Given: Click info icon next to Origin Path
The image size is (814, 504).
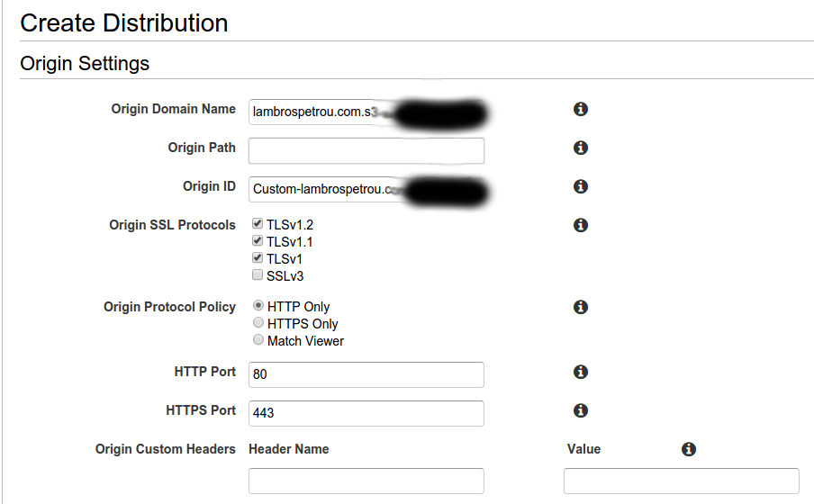Looking at the screenshot, I should pyautogui.click(x=581, y=148).
